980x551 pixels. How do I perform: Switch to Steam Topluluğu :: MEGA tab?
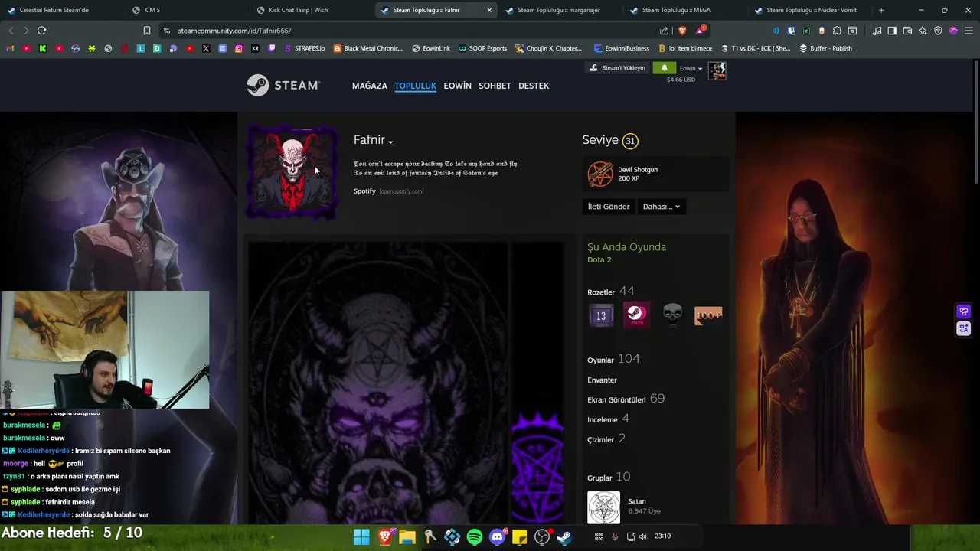685,10
